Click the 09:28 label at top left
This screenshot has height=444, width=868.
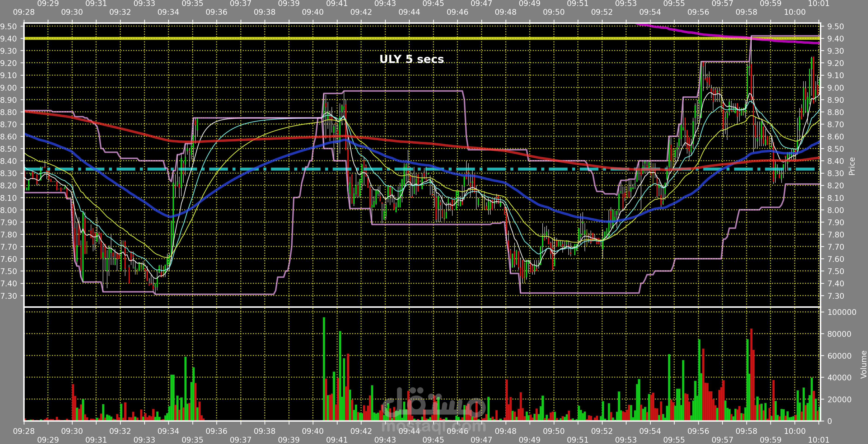coord(24,12)
